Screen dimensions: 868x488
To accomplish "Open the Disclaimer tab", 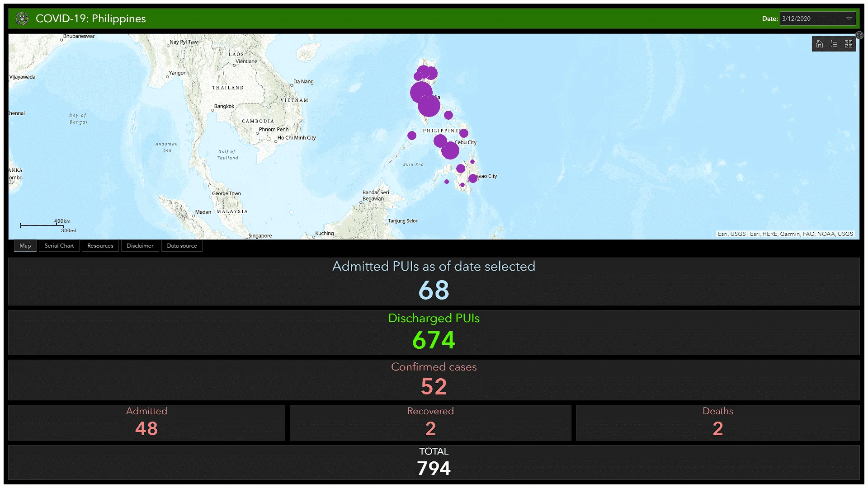I will click(140, 246).
